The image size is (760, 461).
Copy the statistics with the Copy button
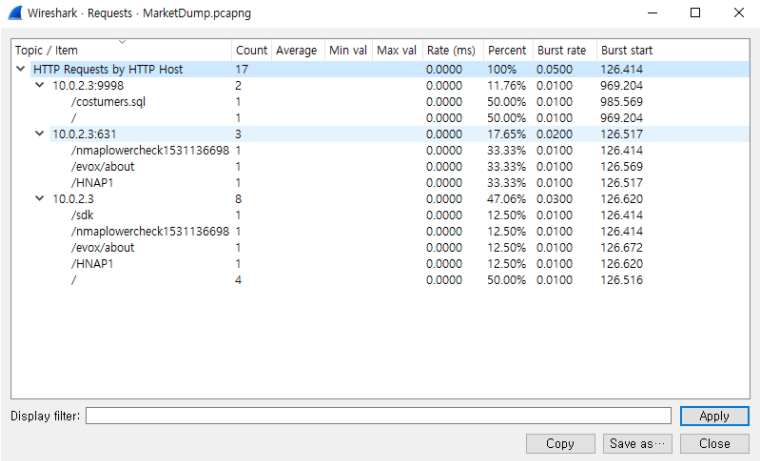pos(560,444)
